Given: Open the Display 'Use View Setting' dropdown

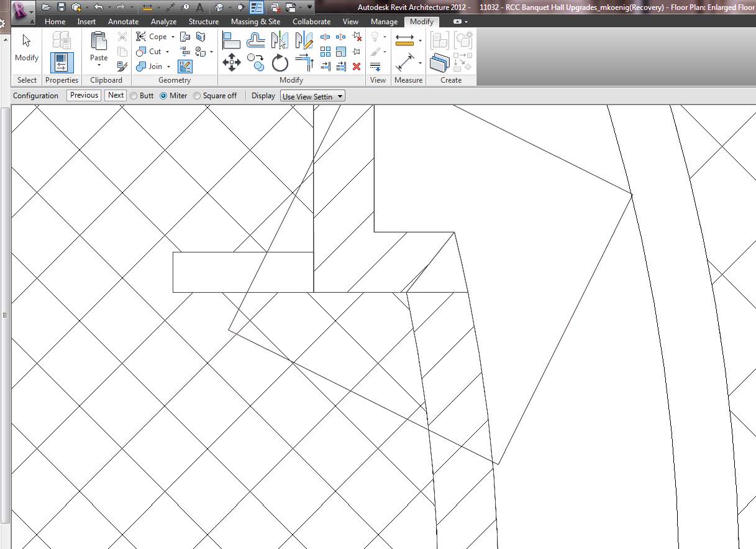Looking at the screenshot, I should (x=312, y=96).
